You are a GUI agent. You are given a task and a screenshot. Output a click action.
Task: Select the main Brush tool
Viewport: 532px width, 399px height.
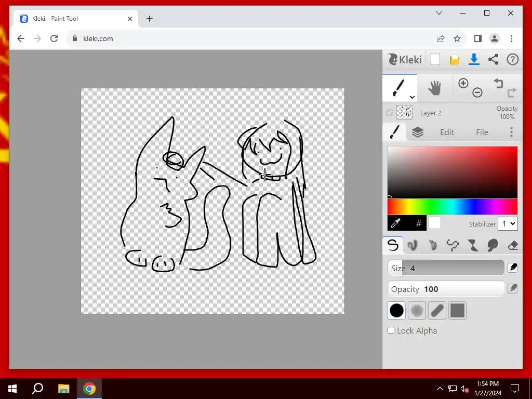click(x=400, y=88)
